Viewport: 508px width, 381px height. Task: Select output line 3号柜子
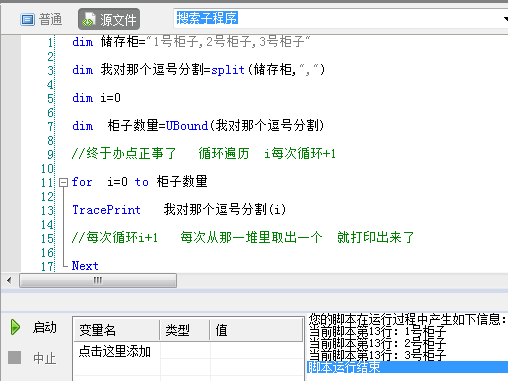click(377, 355)
